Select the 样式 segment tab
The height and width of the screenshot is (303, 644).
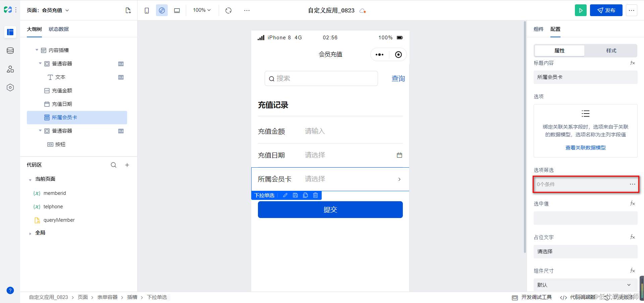[x=611, y=51]
